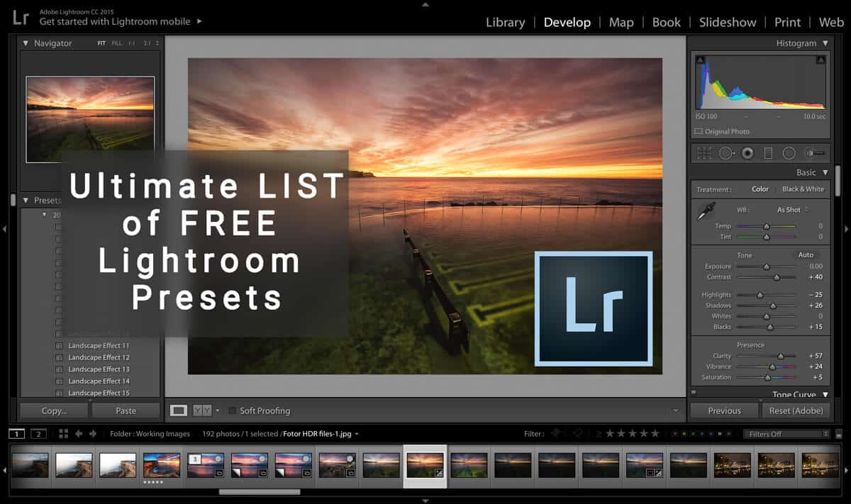Click the Reset (Adobe) button
The height and width of the screenshot is (504, 851).
(796, 410)
